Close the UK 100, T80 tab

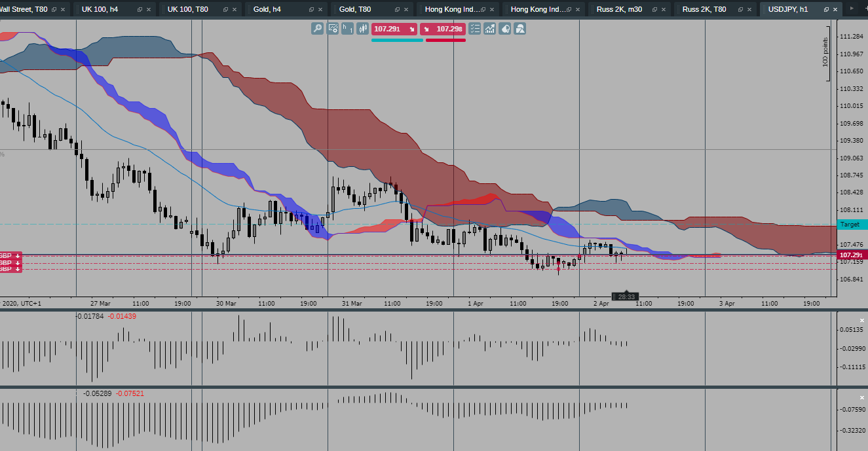[x=235, y=10]
